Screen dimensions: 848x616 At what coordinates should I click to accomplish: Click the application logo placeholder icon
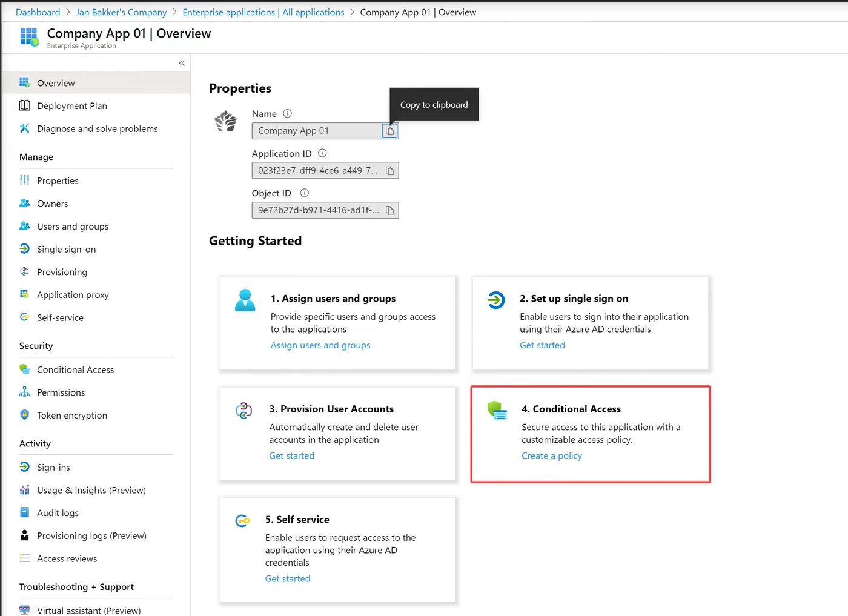[226, 121]
